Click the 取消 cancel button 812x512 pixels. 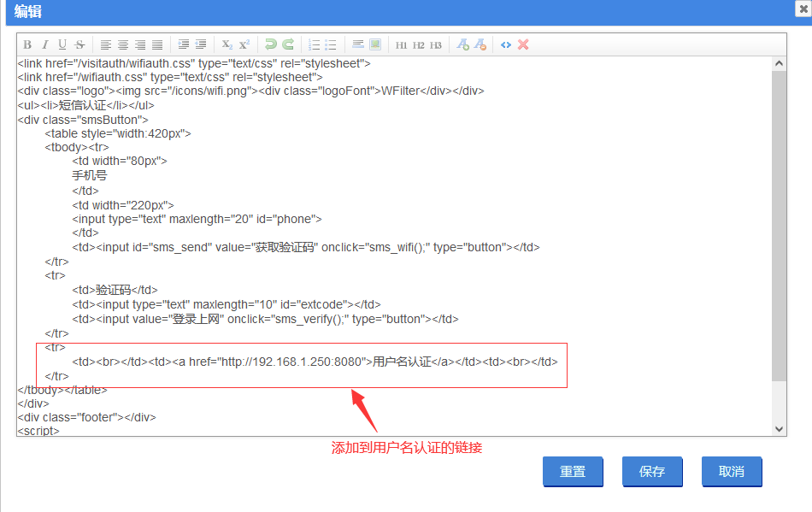731,472
